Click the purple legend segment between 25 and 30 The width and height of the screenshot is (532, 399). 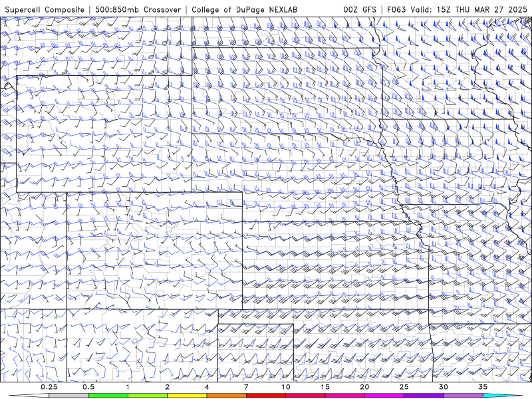(424, 396)
